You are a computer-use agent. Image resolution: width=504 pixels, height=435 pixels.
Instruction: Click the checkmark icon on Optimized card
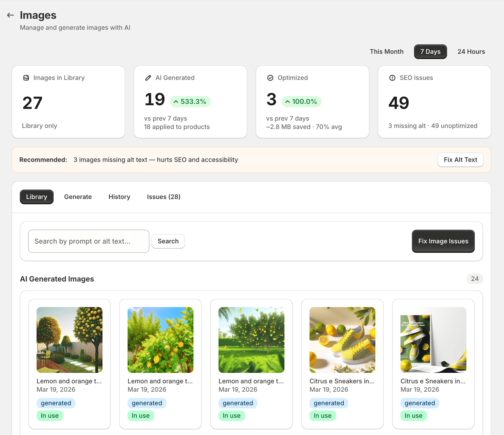coord(270,78)
